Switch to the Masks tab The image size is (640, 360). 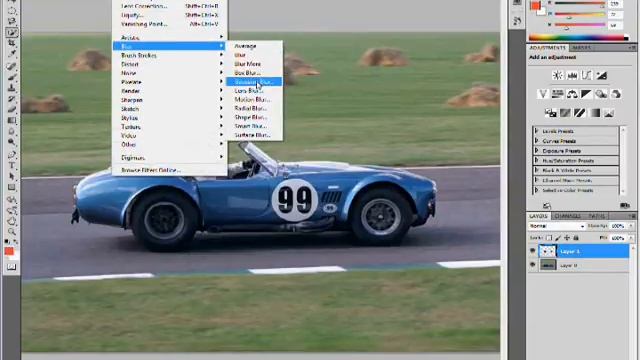pos(582,48)
